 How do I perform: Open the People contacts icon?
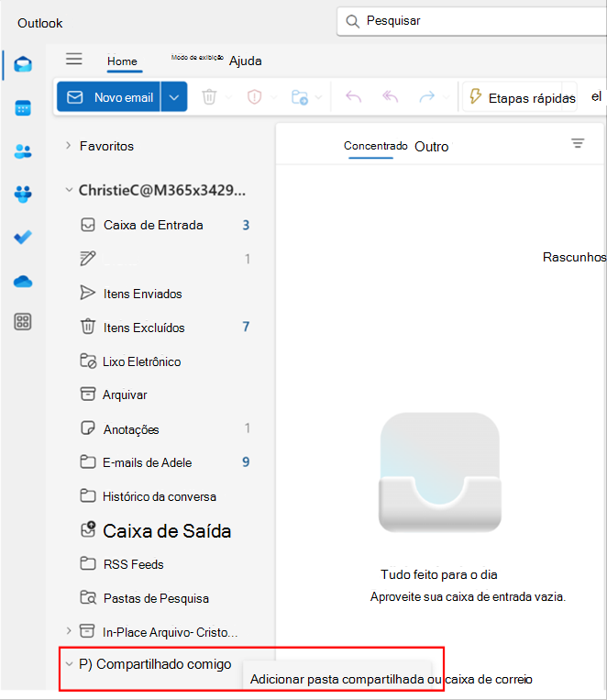23,151
